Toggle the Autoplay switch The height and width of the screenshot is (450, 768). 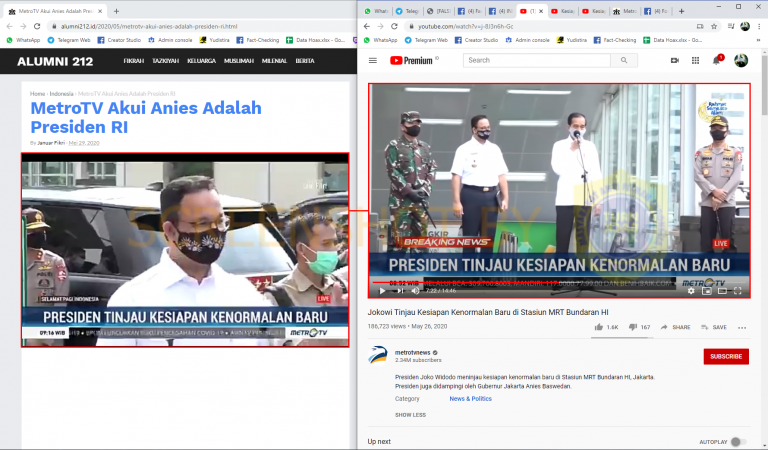pyautogui.click(x=738, y=442)
